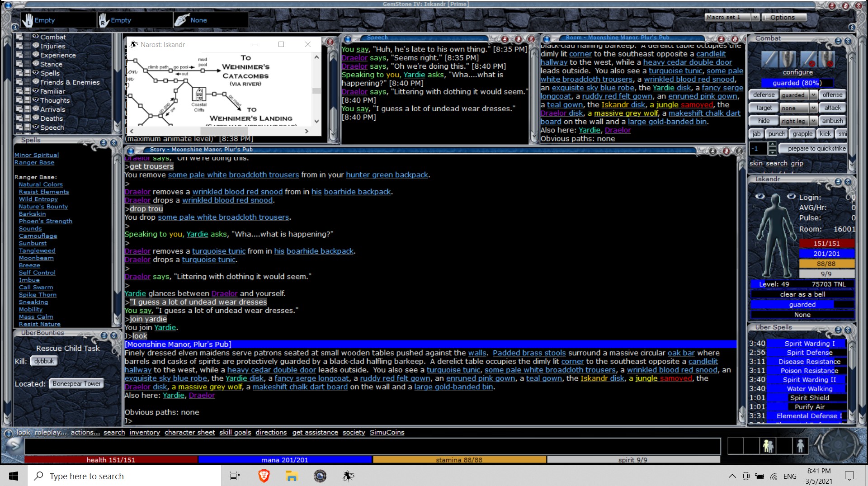This screenshot has width=868, height=486.
Task: Click the Bonespear Tower location button
Action: tap(76, 383)
